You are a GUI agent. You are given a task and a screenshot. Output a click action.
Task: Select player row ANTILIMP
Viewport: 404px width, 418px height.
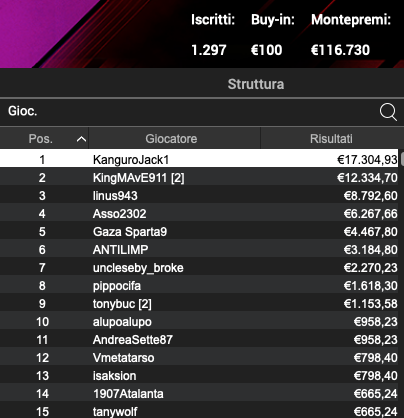(x=199, y=249)
